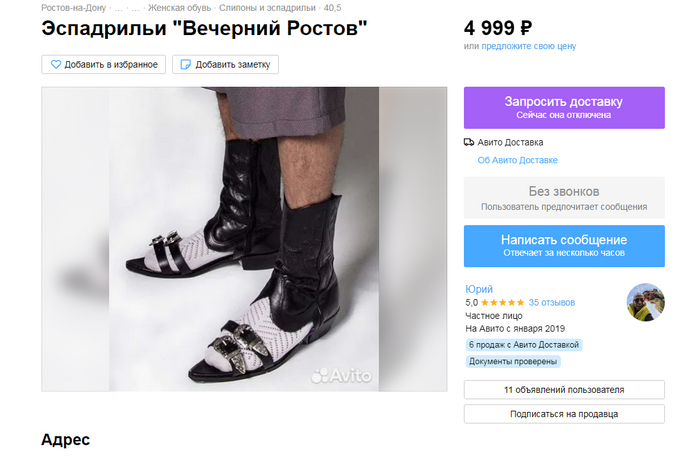Screen dimensions: 700x456
Task: Open seller Юрий's avatar photo
Action: (645, 302)
